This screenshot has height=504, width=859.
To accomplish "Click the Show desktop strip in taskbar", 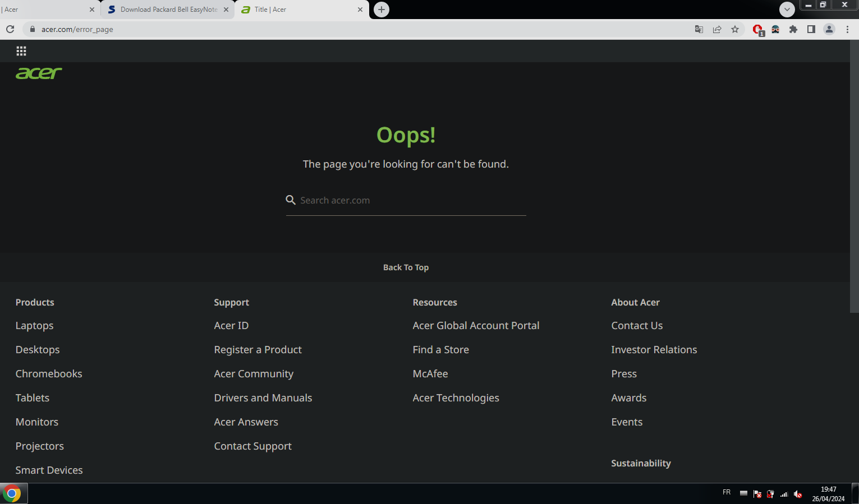I will coord(855,493).
